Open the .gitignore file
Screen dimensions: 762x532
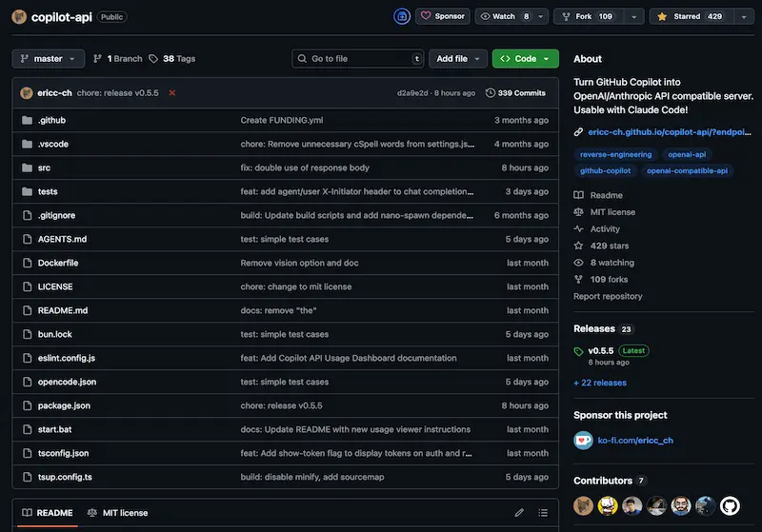56,215
